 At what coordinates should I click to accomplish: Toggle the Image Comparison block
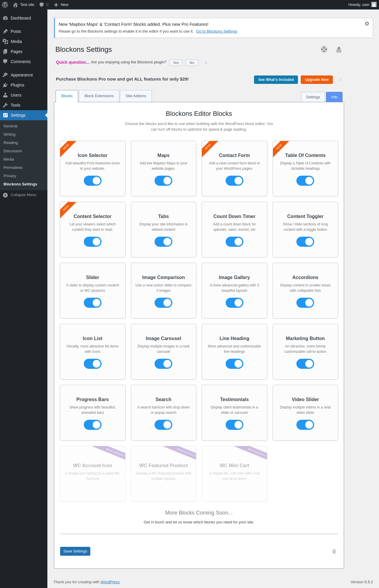pos(163,303)
